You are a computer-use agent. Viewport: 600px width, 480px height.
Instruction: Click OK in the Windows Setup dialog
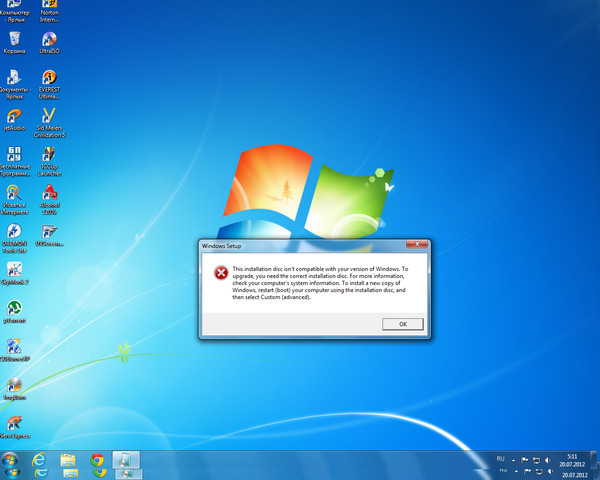coord(403,324)
